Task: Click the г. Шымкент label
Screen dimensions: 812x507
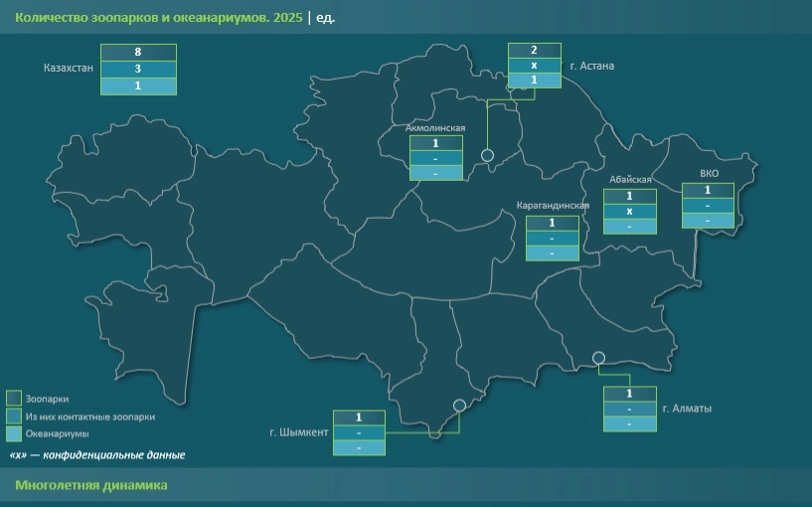Action: point(299,431)
